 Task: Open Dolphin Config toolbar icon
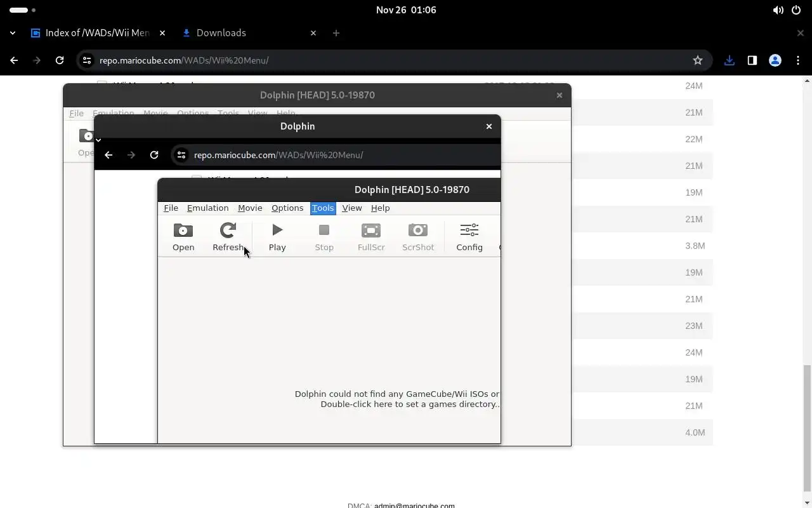(x=469, y=237)
